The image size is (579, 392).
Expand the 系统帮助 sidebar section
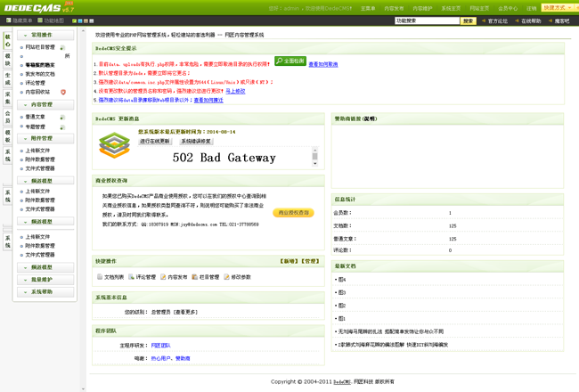pos(45,292)
